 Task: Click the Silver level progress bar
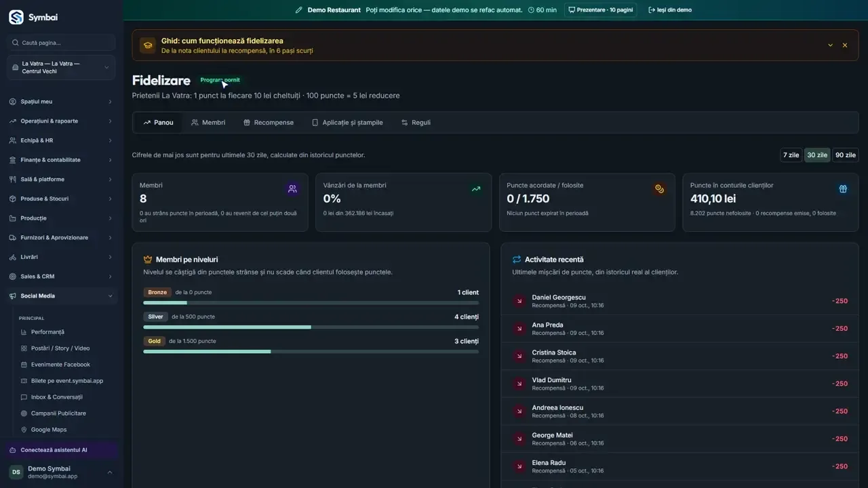tap(311, 327)
